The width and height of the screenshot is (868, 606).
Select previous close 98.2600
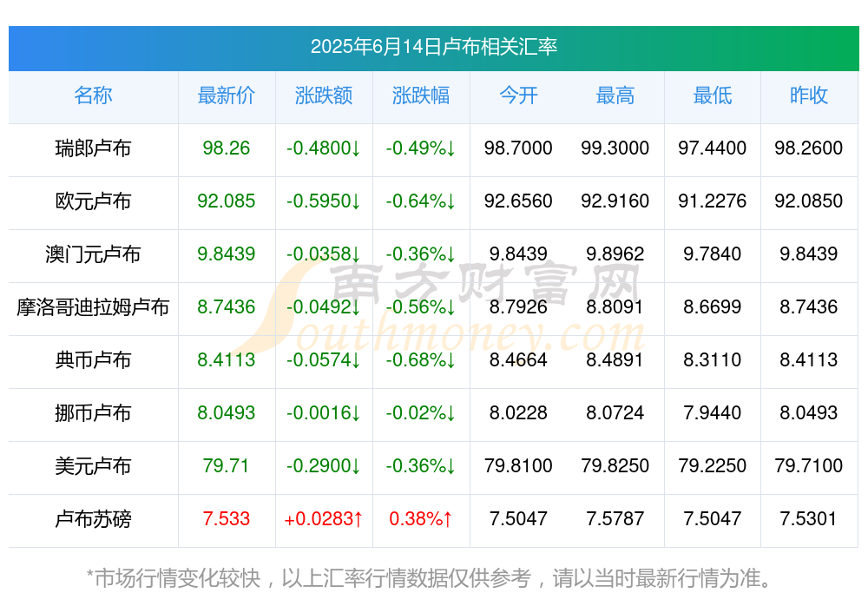809,148
